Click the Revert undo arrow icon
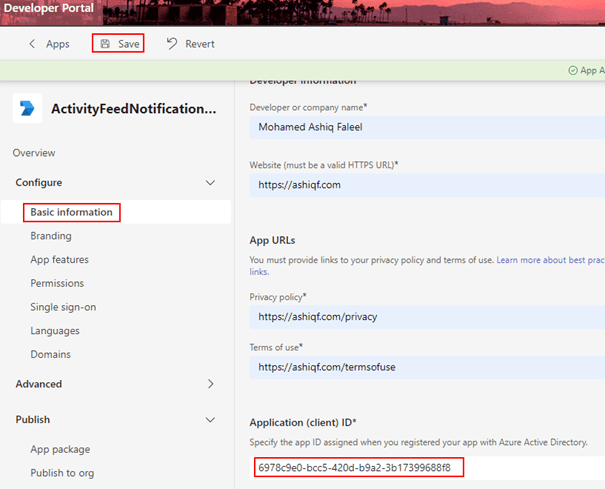Image resolution: width=605 pixels, height=489 pixels. coord(172,44)
